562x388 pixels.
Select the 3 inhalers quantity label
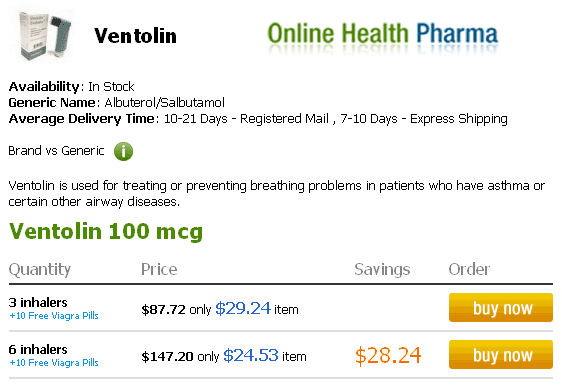pos(38,303)
